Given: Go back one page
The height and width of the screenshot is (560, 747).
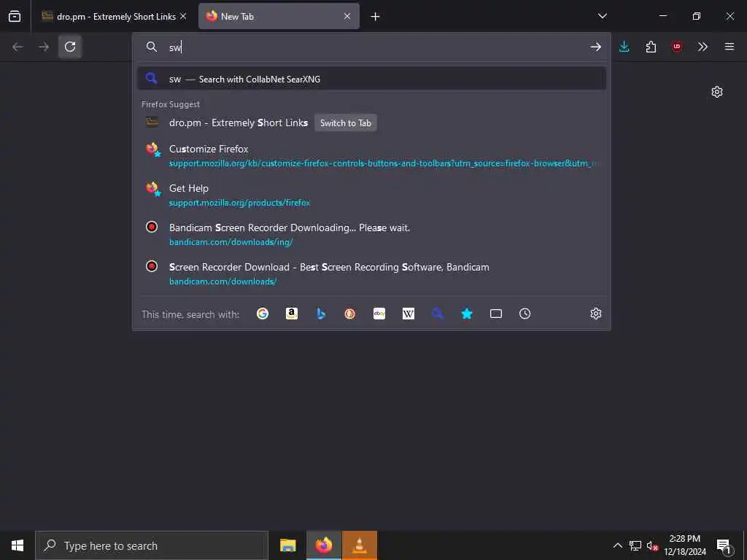Looking at the screenshot, I should [x=18, y=47].
